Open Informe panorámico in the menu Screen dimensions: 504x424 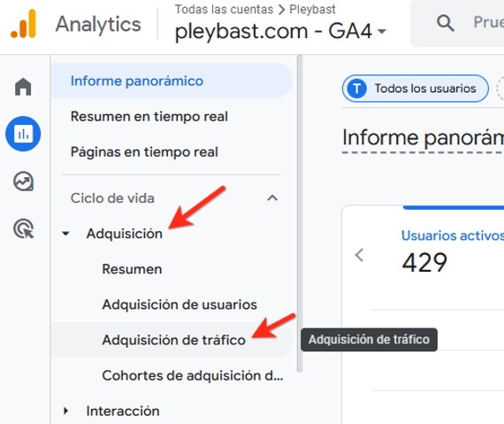[x=172, y=81]
